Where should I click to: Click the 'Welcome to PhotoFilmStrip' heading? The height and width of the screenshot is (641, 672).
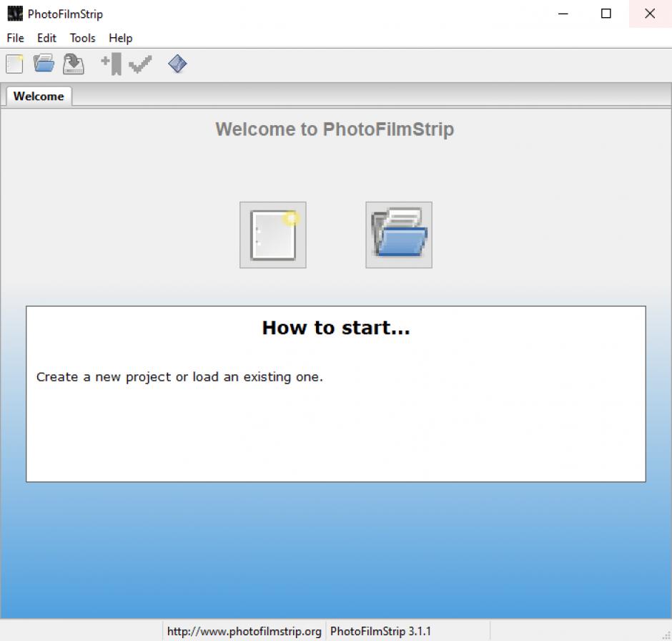(335, 129)
